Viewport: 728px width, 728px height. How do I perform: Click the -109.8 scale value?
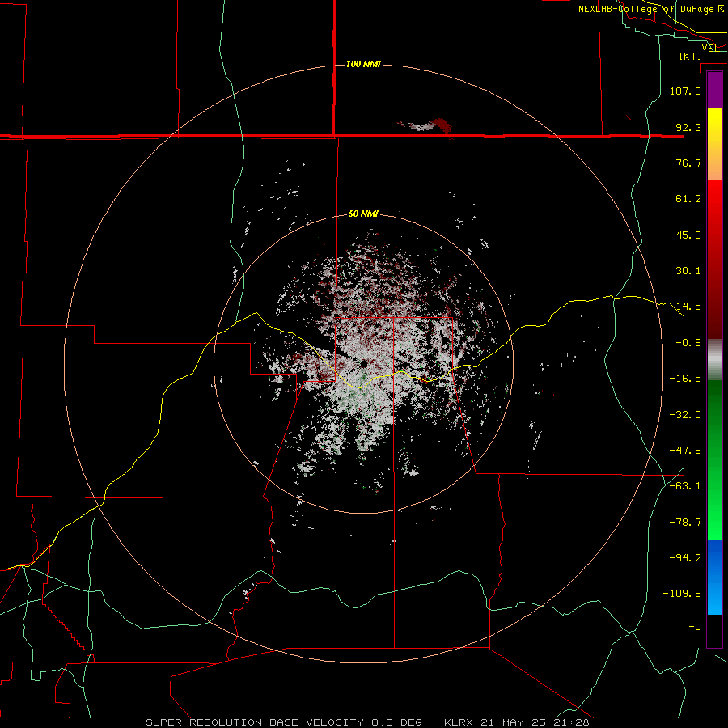tap(682, 594)
